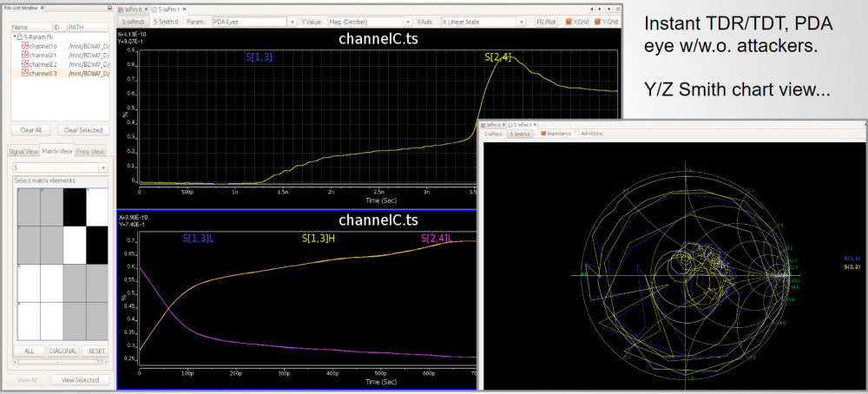Switch to the Freq. View tab
This screenshot has height=394, width=868.
(x=89, y=151)
